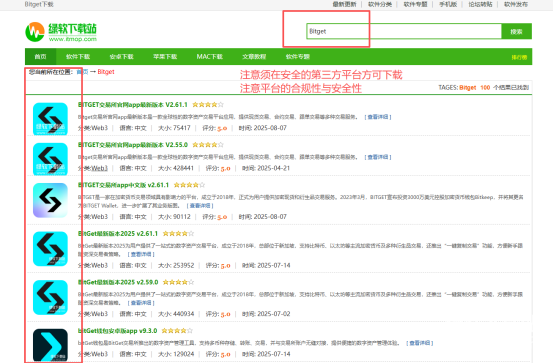Open title BitGet钱包安卓版app v9.3.0
The height and width of the screenshot is (364, 554).
tap(117, 331)
